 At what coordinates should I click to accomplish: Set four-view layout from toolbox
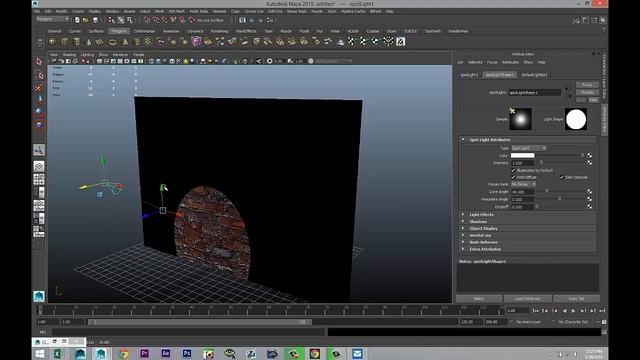click(x=39, y=179)
